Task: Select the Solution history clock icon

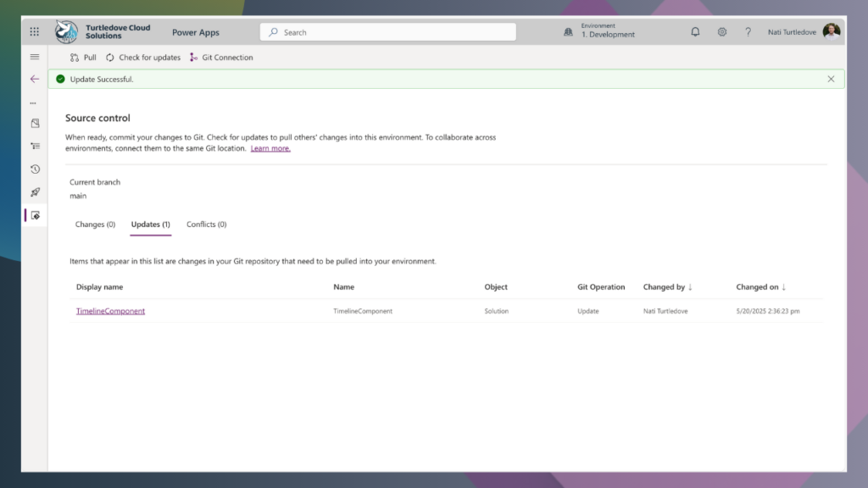Action: click(34, 169)
